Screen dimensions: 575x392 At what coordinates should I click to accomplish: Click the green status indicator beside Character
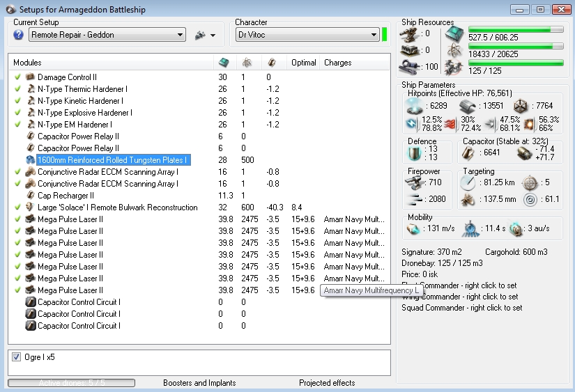coord(384,35)
